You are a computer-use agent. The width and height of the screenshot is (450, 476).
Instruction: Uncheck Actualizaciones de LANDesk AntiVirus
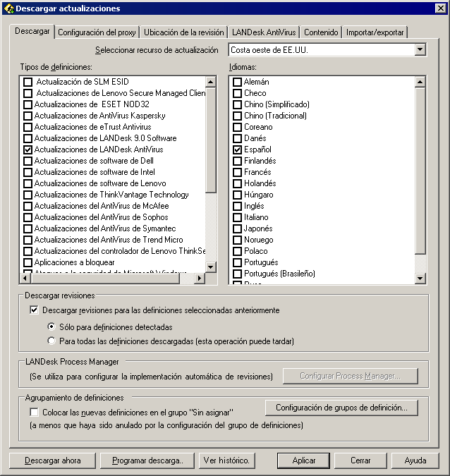pos(28,149)
